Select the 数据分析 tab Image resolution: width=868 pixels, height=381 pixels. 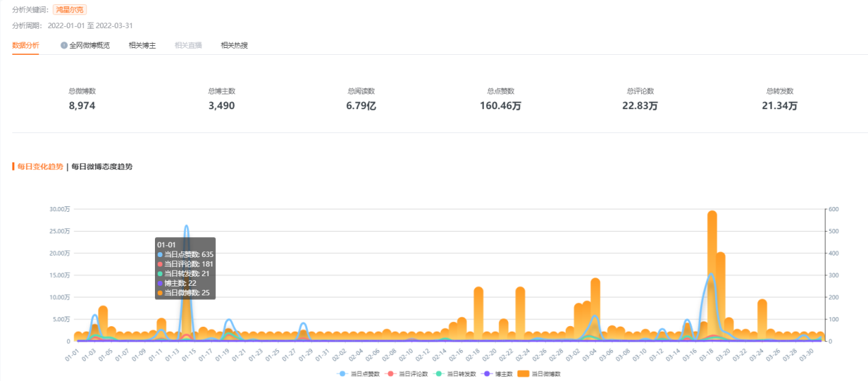(25, 45)
